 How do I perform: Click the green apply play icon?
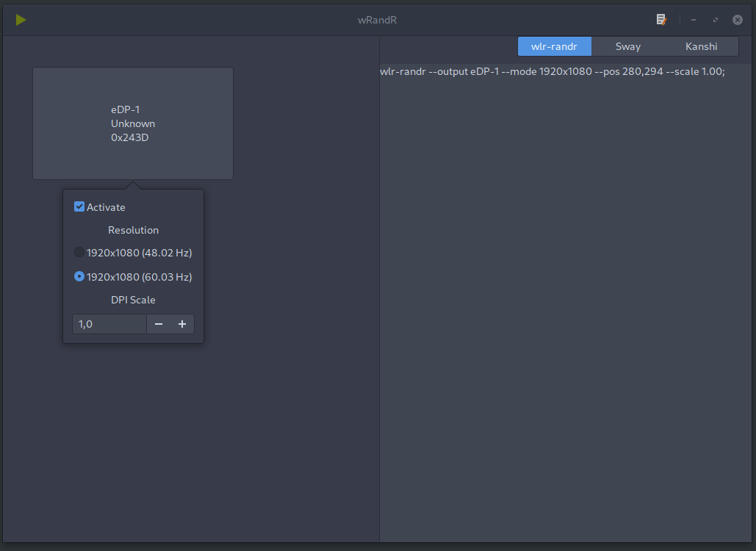pyautogui.click(x=21, y=20)
